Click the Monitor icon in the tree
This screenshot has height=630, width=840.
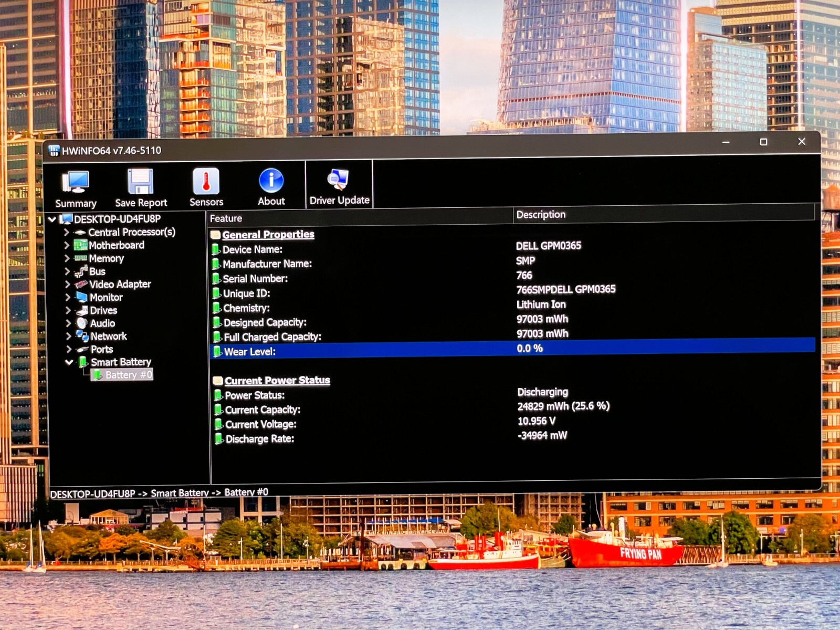[x=81, y=297]
